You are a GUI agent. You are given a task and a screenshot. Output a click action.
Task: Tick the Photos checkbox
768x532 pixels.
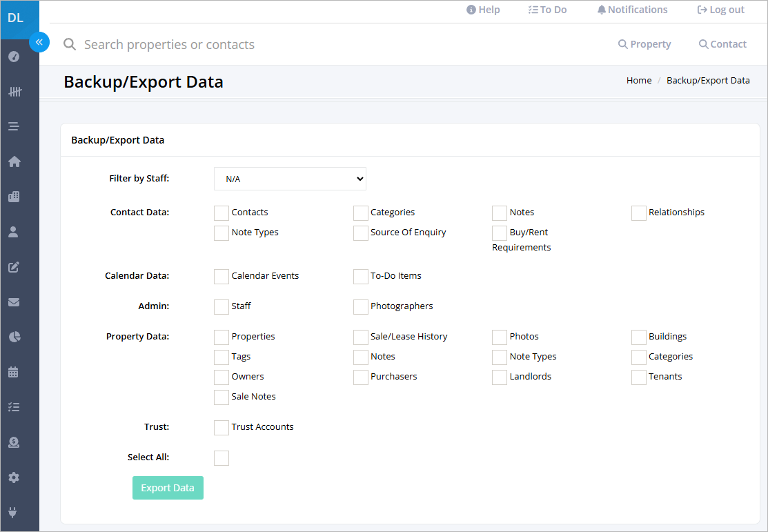click(x=500, y=337)
